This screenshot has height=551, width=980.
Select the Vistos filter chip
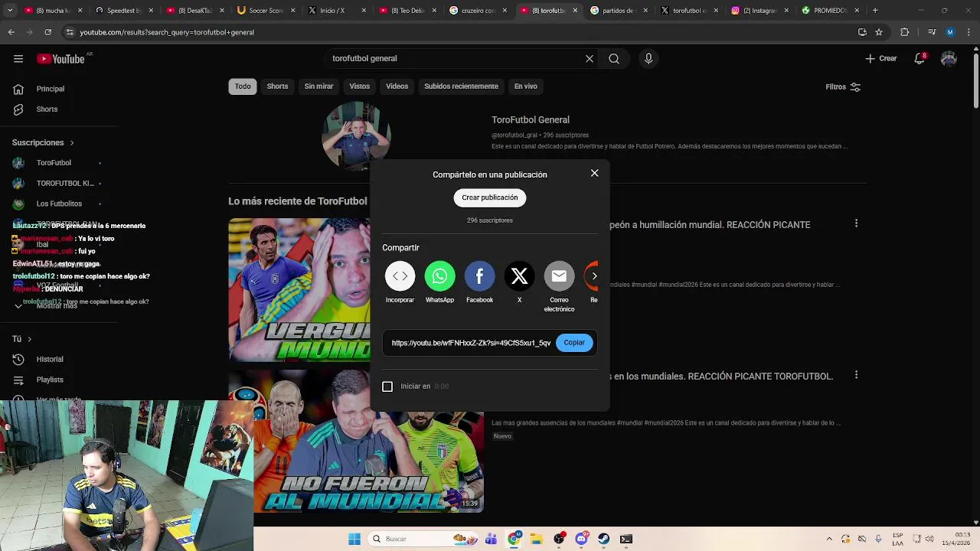click(x=360, y=86)
